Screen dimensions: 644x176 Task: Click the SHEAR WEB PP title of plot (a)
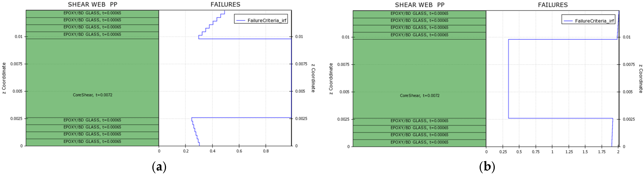pos(92,4)
